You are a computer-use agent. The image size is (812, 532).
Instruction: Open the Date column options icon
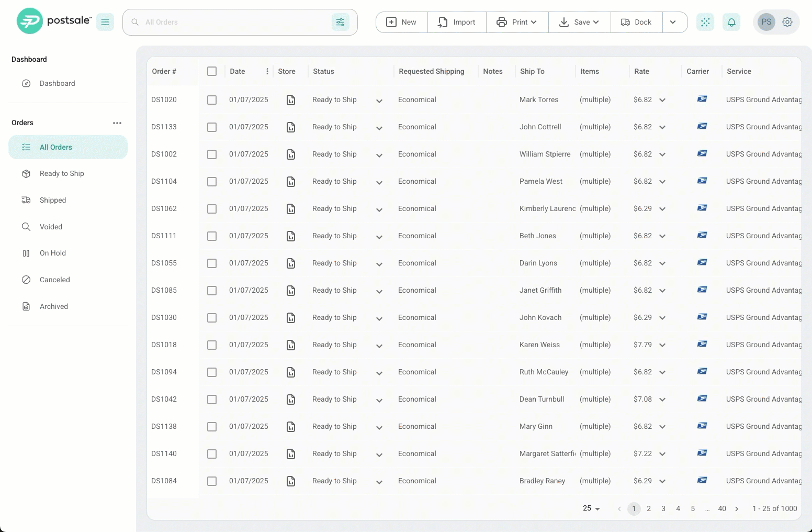(x=267, y=71)
